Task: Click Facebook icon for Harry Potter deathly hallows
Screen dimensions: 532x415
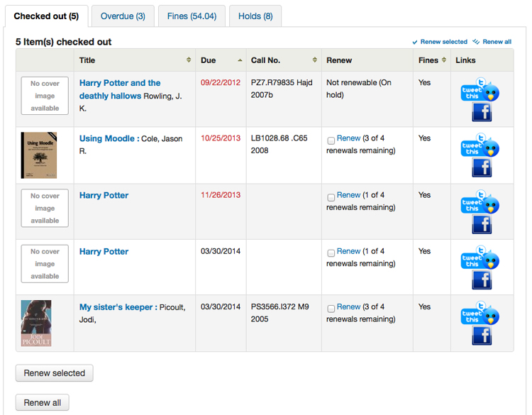Action: [x=482, y=112]
